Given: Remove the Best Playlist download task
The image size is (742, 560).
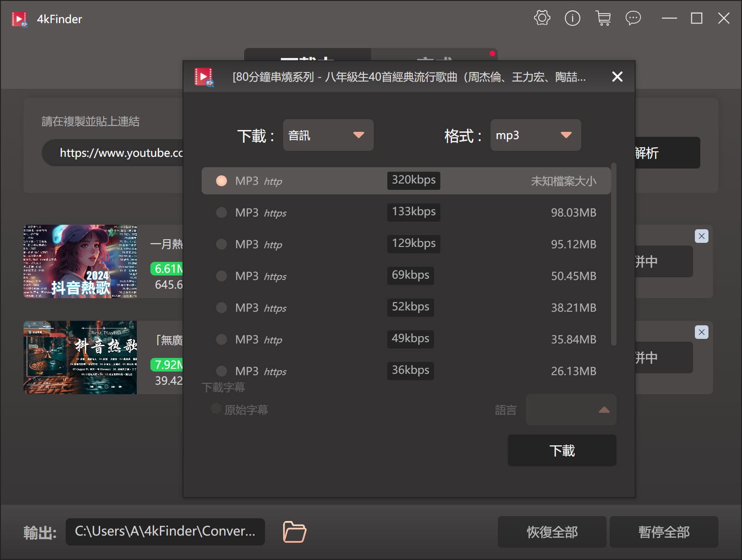Looking at the screenshot, I should (701, 332).
